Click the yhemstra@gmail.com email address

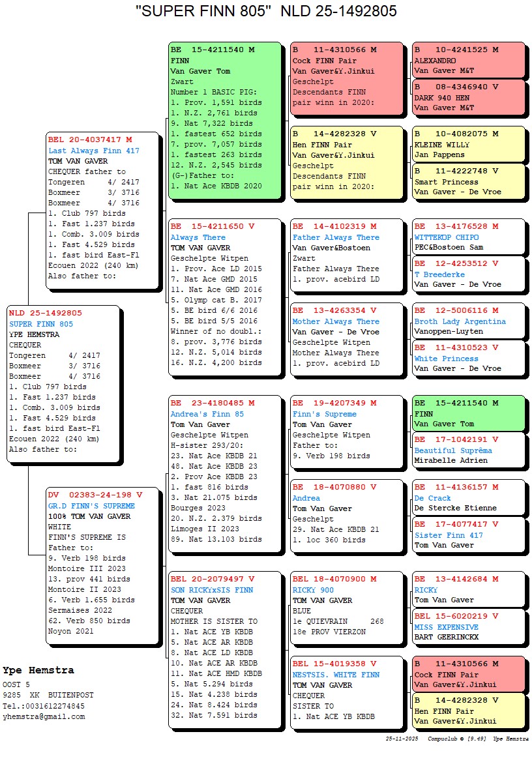[44, 716]
